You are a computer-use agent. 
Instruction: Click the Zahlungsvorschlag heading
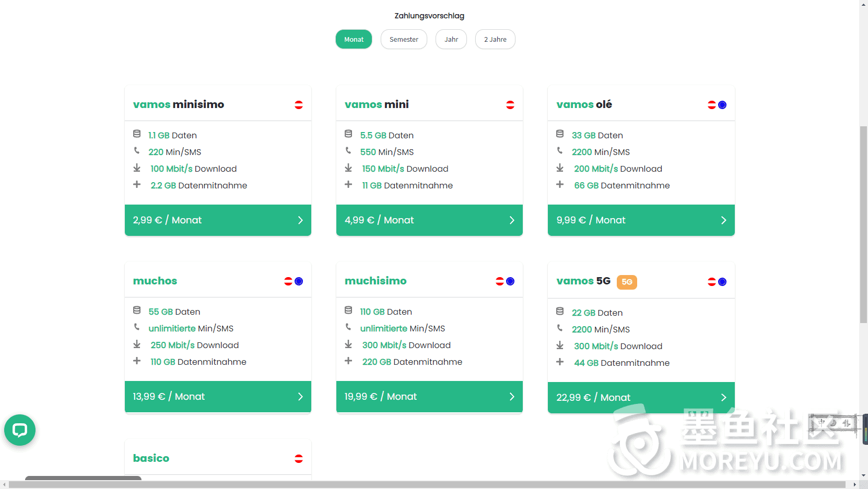coord(429,16)
